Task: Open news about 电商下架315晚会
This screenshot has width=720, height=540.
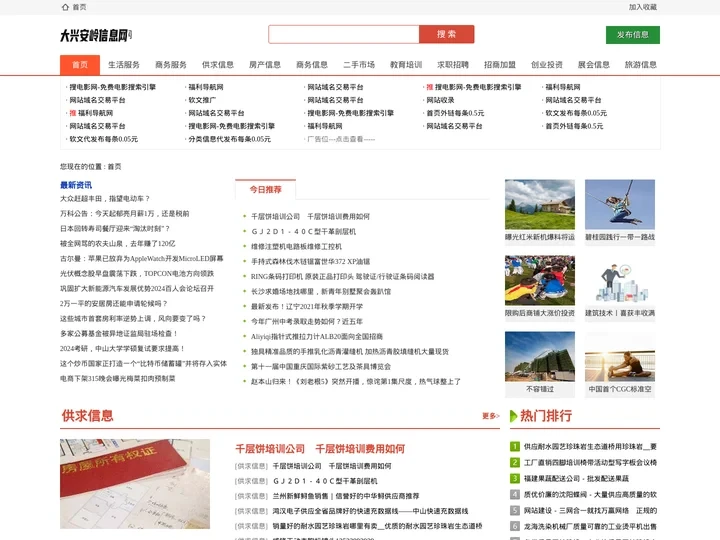Action: tap(118, 379)
